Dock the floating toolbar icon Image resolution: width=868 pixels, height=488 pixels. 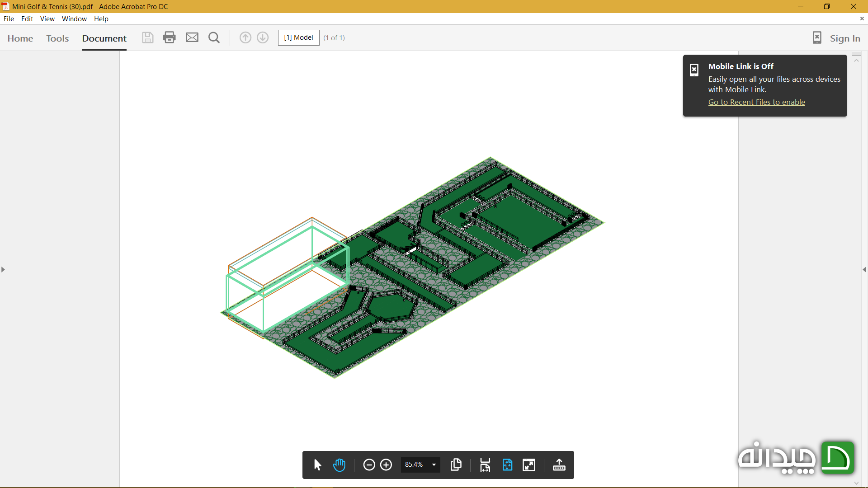click(x=559, y=465)
